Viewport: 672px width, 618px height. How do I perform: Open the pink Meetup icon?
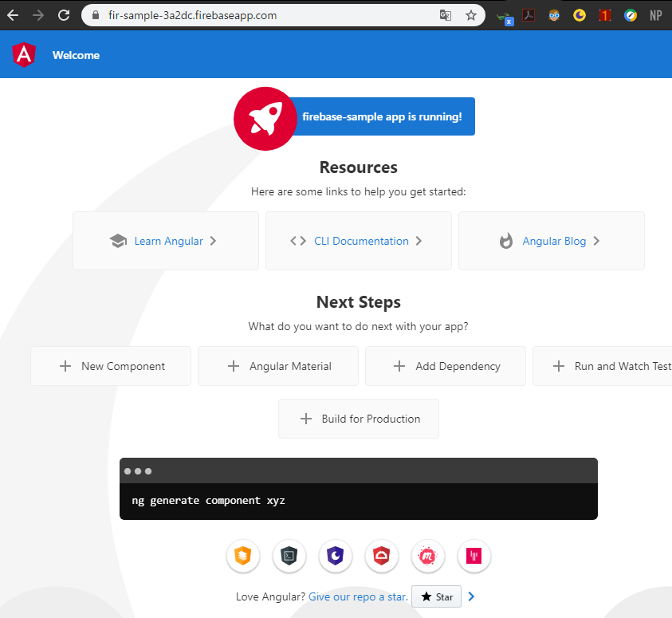pos(428,556)
